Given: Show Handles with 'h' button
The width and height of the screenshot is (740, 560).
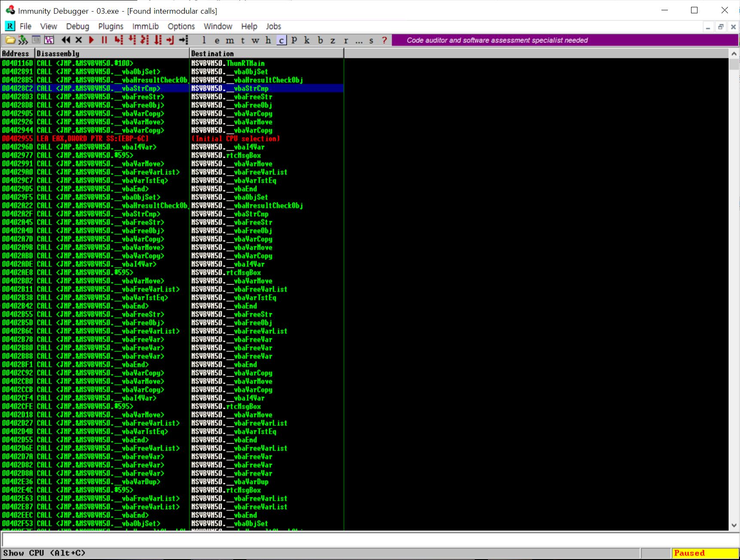Looking at the screenshot, I should 268,40.
